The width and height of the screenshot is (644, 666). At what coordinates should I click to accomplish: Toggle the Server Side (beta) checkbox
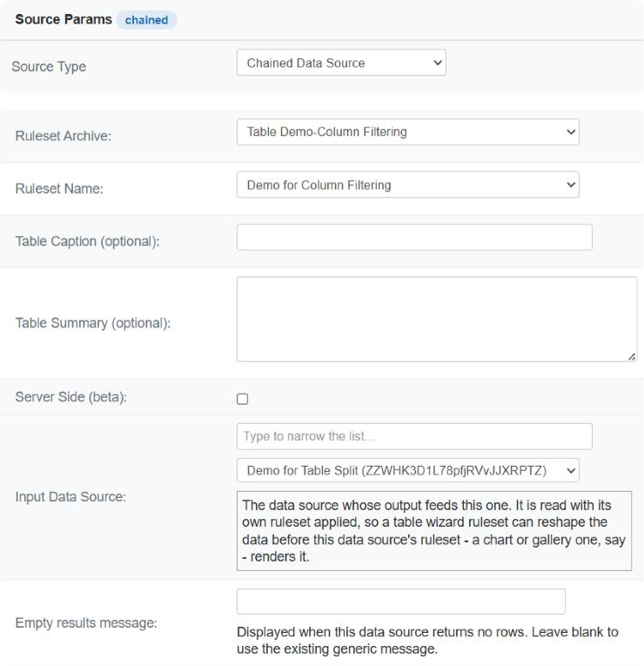[243, 399]
